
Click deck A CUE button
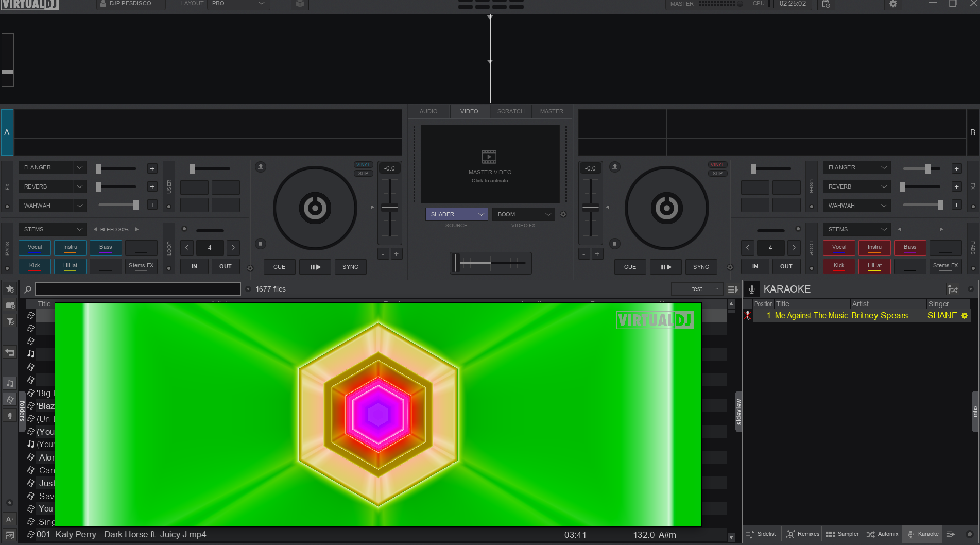279,267
